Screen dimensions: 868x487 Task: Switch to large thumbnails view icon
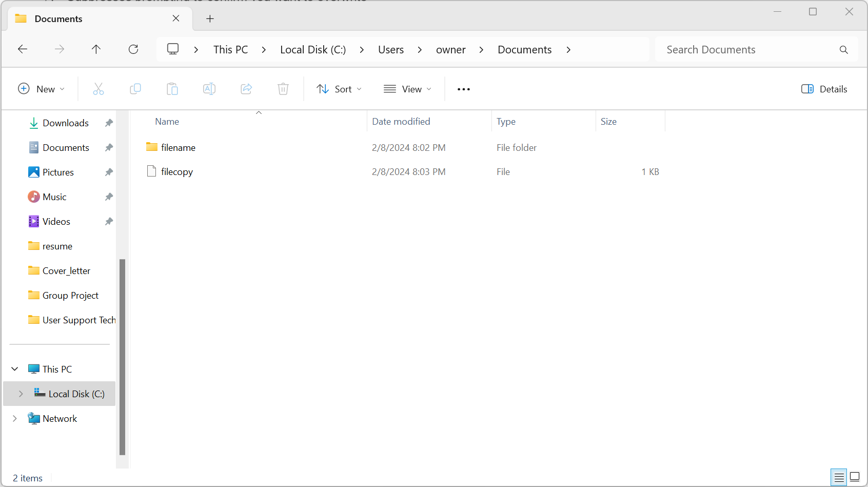[x=855, y=477]
